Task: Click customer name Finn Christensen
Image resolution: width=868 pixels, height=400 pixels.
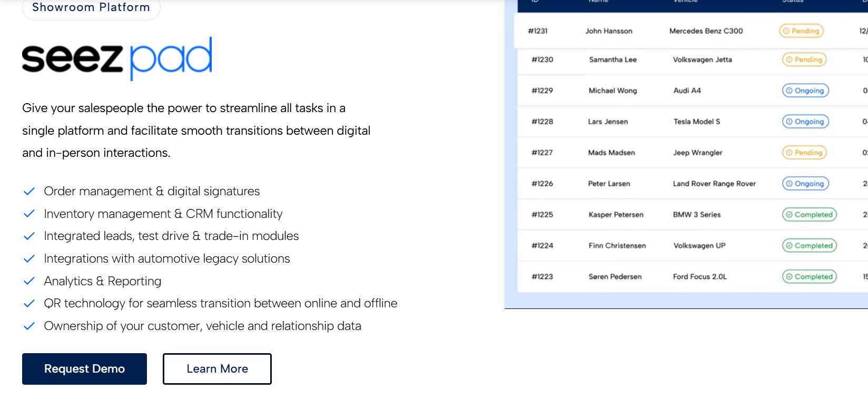Action: tap(617, 246)
